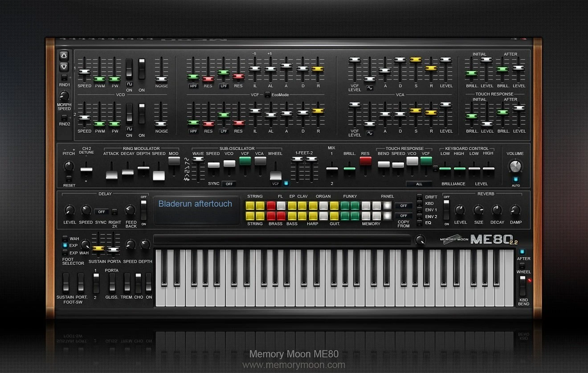
Task: Select the HARP preset button
Action: tap(313, 216)
